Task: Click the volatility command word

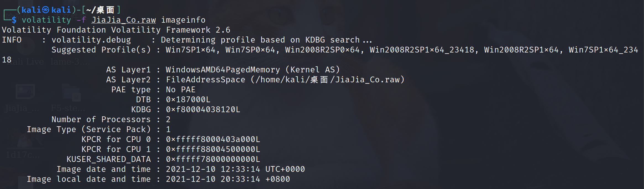Action: [46, 20]
